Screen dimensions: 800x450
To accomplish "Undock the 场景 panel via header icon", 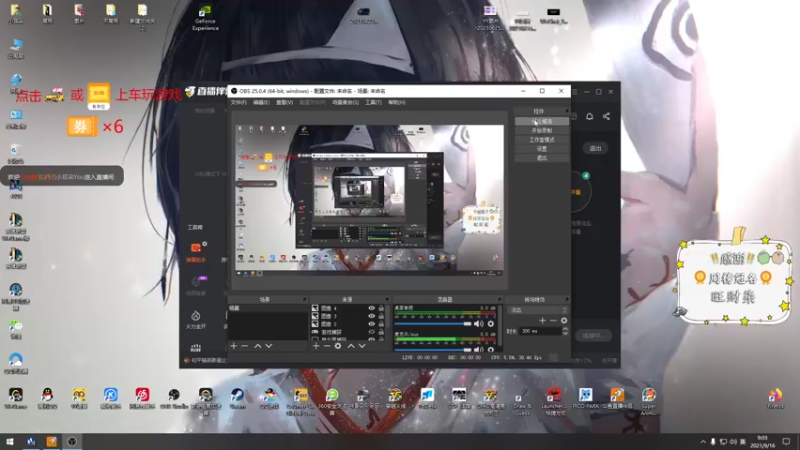I will click(x=305, y=299).
